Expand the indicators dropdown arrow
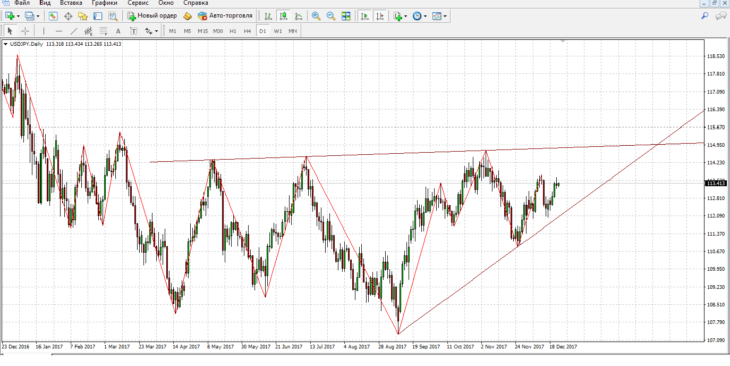730x366 pixels. 406,17
